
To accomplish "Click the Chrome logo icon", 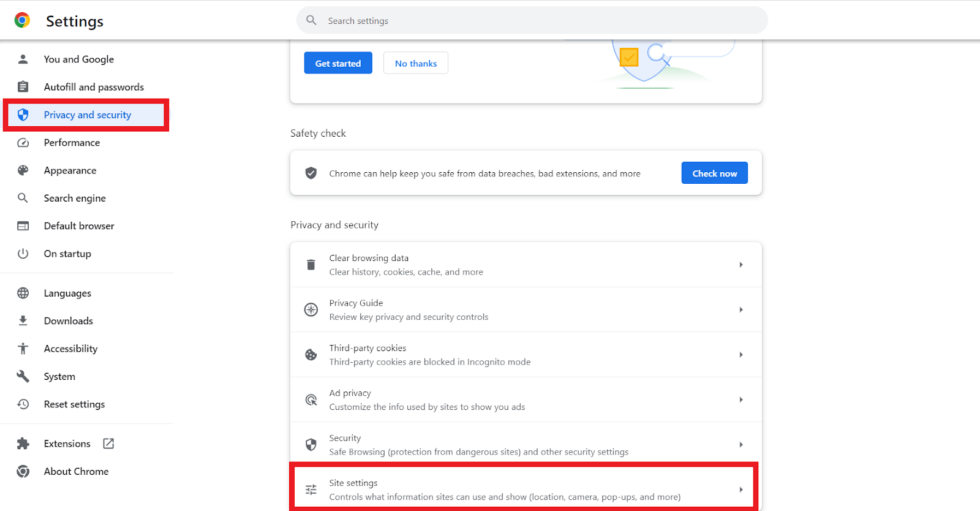I will (22, 20).
